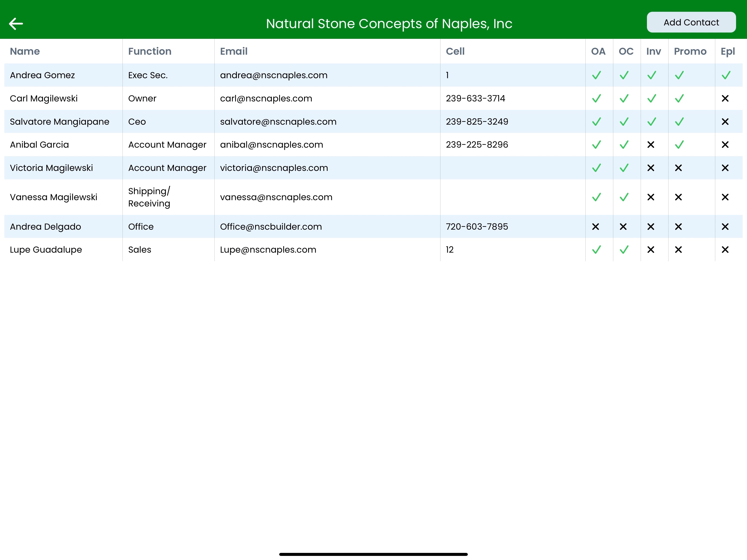747x560 pixels.
Task: Toggle OA cross for Andrea Delgado
Action: point(595,227)
